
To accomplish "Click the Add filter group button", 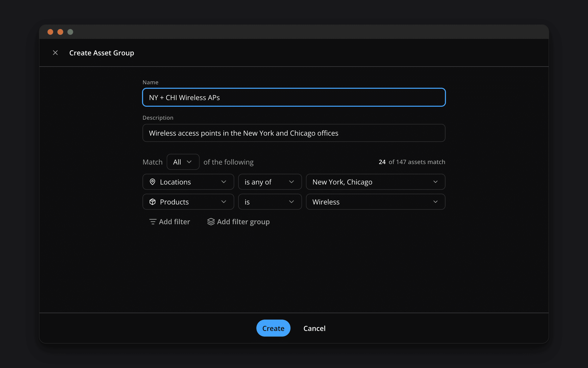I will [238, 222].
